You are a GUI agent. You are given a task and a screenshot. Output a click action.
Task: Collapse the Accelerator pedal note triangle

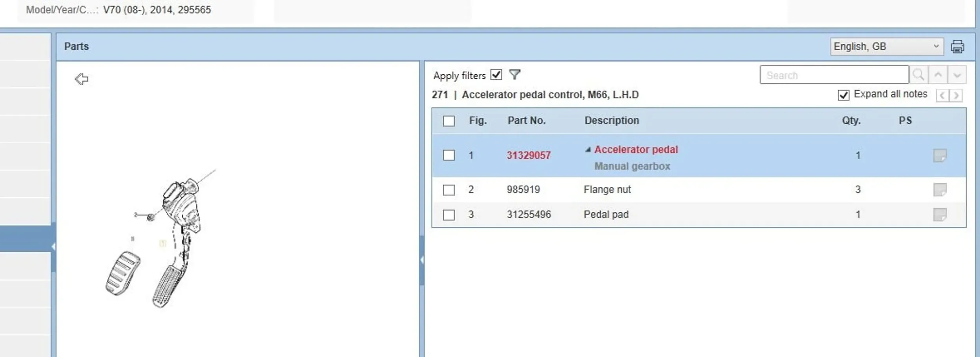pos(588,150)
